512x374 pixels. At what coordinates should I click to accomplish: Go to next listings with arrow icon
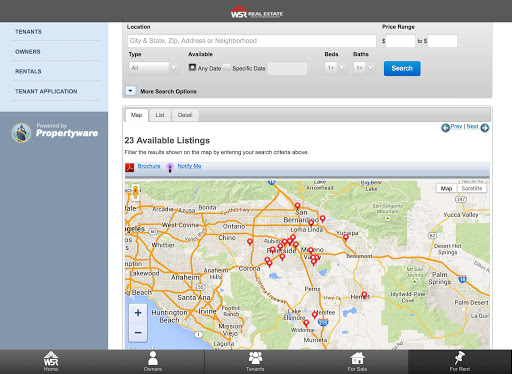485,128
